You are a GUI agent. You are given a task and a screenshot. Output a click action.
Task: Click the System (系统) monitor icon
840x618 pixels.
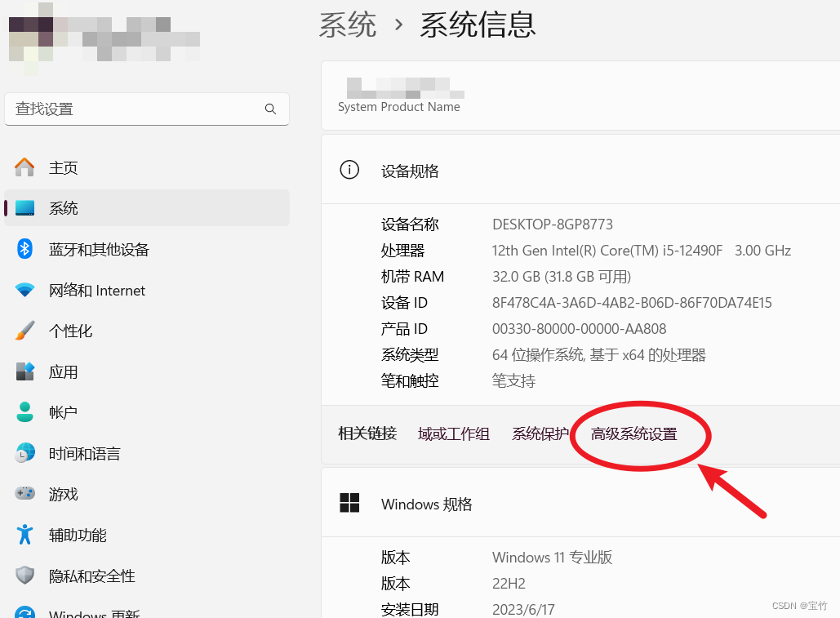click(24, 208)
